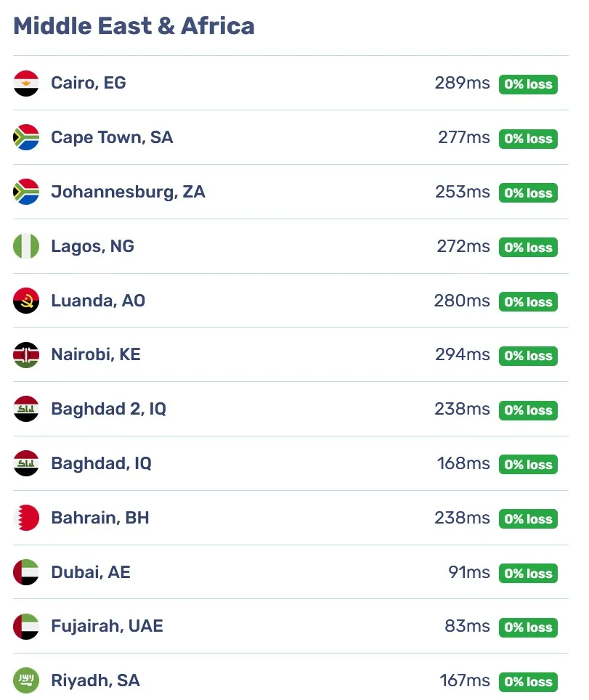Click the Kenya flag icon for Nairobi
The width and height of the screenshot is (589, 700).
(26, 355)
